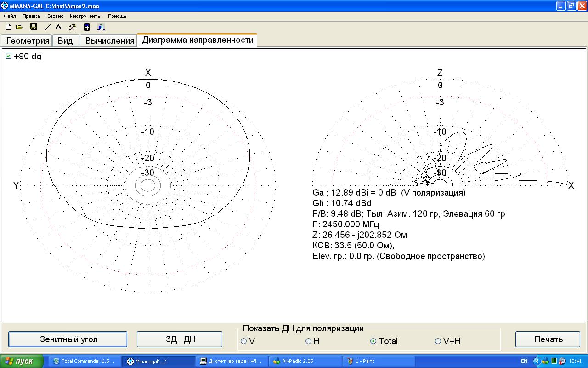Viewport: 588px width, 368px height.
Task: Toggle the +90 dg checkbox
Action: click(x=9, y=56)
